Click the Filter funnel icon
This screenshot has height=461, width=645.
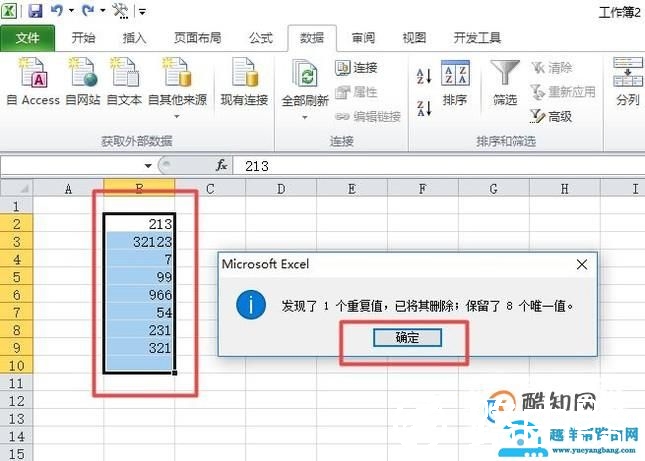[504, 75]
